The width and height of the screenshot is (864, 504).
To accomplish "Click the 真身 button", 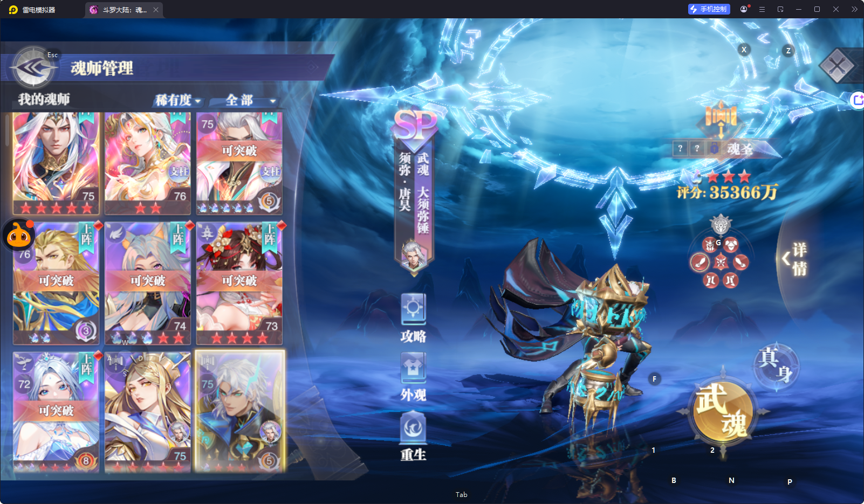I will click(x=776, y=365).
